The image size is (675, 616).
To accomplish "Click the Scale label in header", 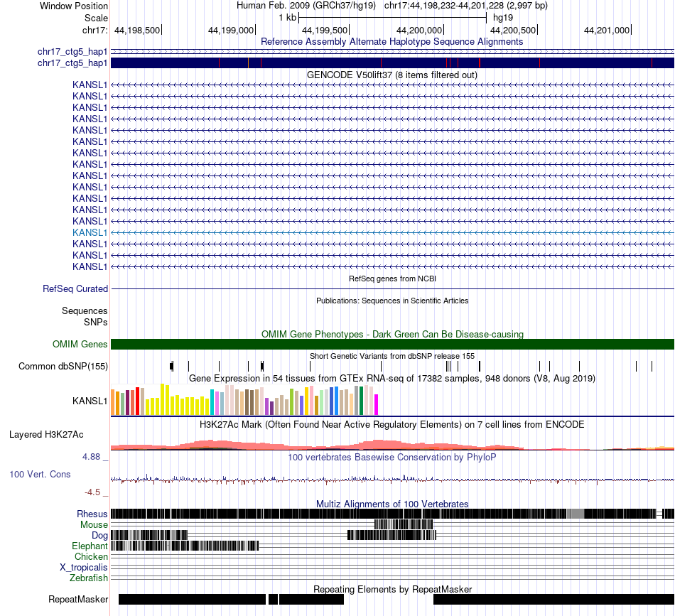I will (x=96, y=18).
